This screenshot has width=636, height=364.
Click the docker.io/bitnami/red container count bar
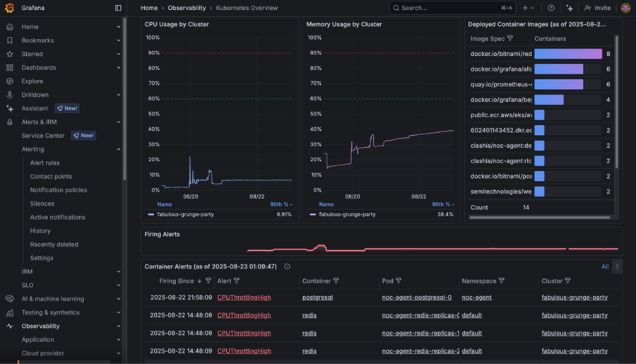568,54
